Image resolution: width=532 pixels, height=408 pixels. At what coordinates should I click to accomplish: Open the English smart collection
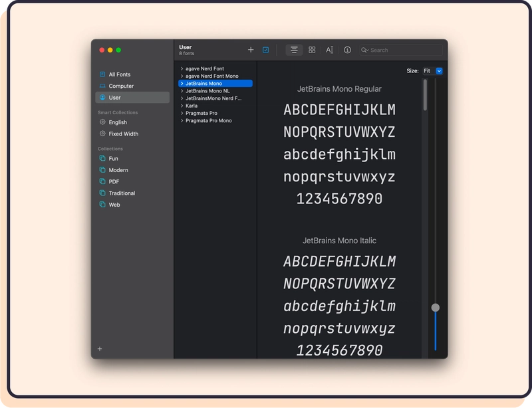tap(132, 122)
